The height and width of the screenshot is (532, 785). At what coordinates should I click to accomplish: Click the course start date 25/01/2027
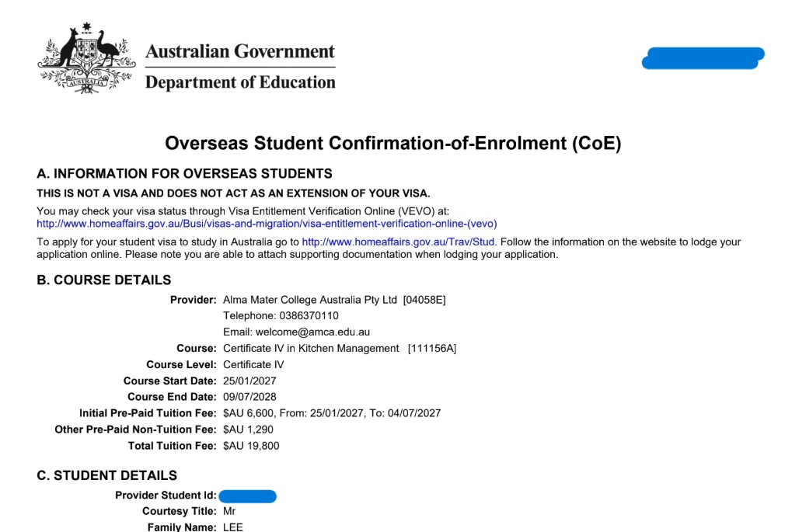[x=249, y=381]
